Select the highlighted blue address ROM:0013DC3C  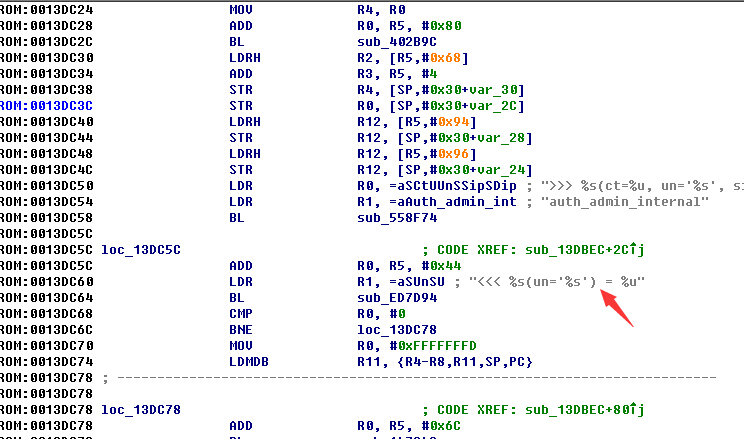(x=46, y=106)
